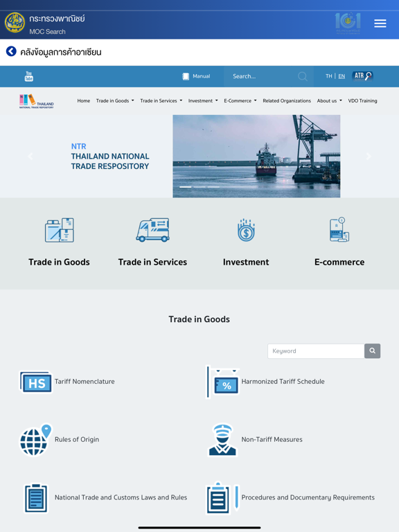Switch language to EN
399x532 pixels.
click(342, 76)
